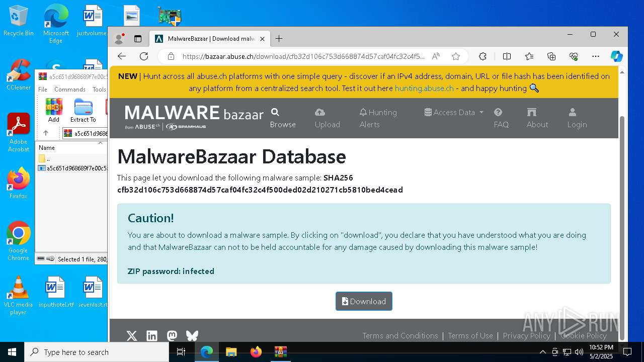Select the a5c651d968689f7e00c5 file in WinRAR list

point(72,168)
